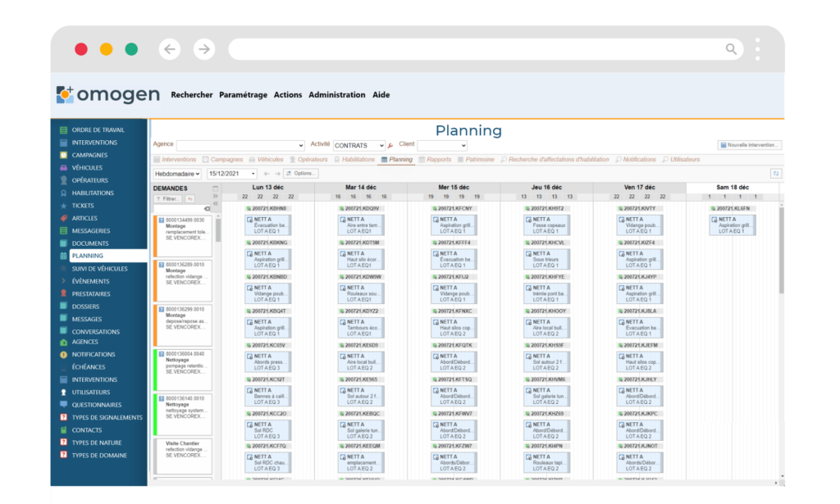
Task: Click the Demandes list scrollbar
Action: click(x=218, y=230)
